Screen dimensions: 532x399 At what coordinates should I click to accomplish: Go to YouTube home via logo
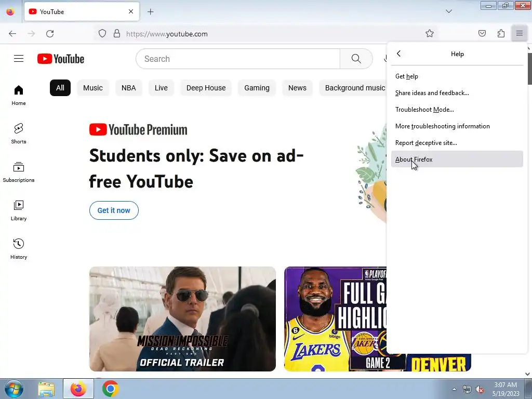click(61, 59)
